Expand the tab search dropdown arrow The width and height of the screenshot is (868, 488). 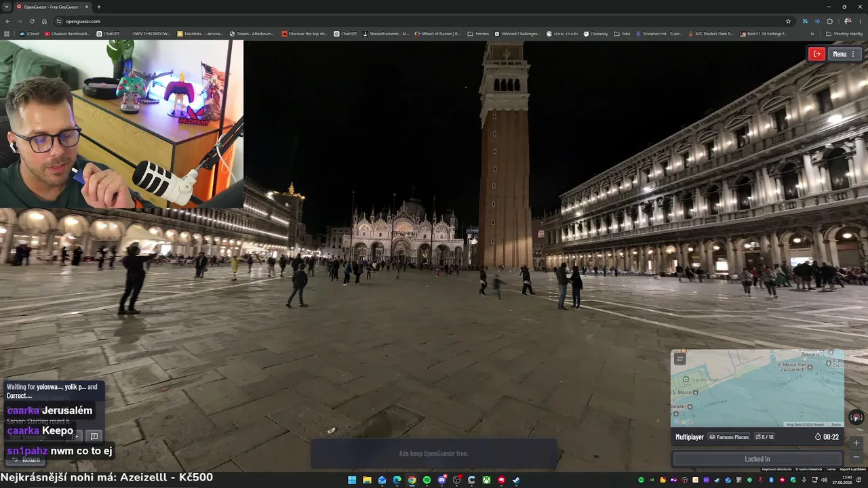[7, 7]
